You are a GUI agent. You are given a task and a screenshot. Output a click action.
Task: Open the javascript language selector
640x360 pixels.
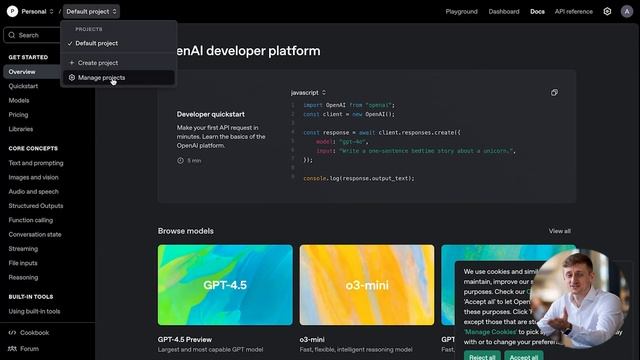click(x=308, y=93)
